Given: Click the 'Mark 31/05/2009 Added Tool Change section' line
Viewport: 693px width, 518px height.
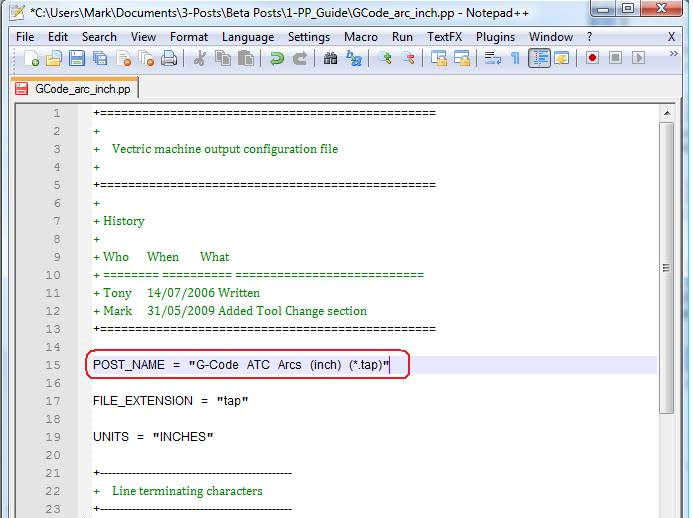Looking at the screenshot, I should pyautogui.click(x=230, y=311).
